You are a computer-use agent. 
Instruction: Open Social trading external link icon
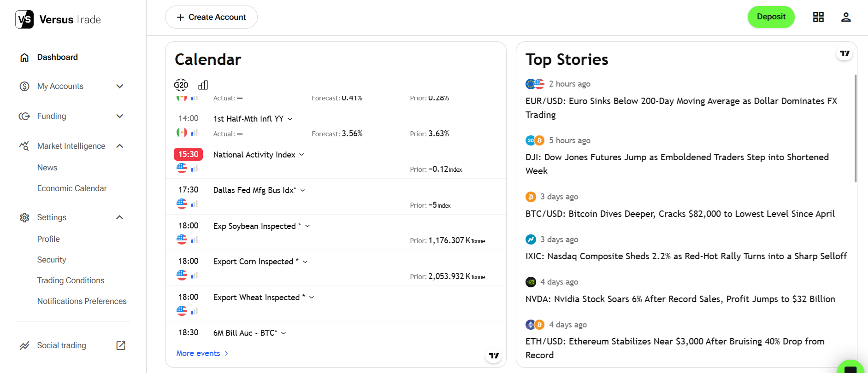121,345
